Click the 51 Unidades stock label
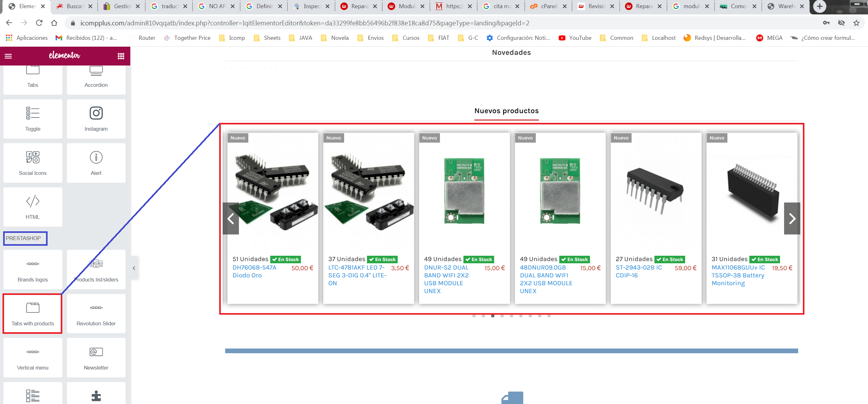 pos(251,259)
